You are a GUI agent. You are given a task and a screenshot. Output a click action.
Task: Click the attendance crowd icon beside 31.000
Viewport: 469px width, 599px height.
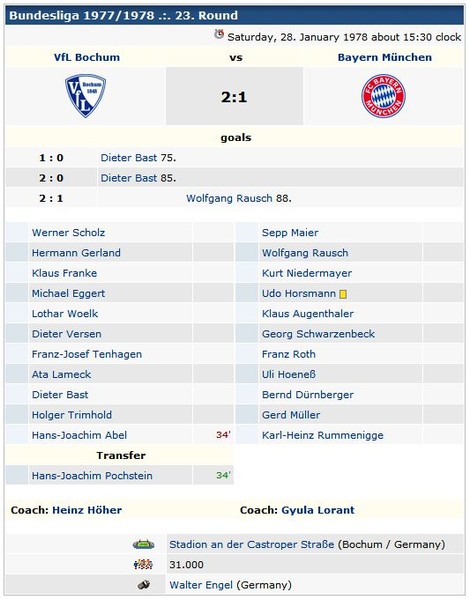pos(143,564)
